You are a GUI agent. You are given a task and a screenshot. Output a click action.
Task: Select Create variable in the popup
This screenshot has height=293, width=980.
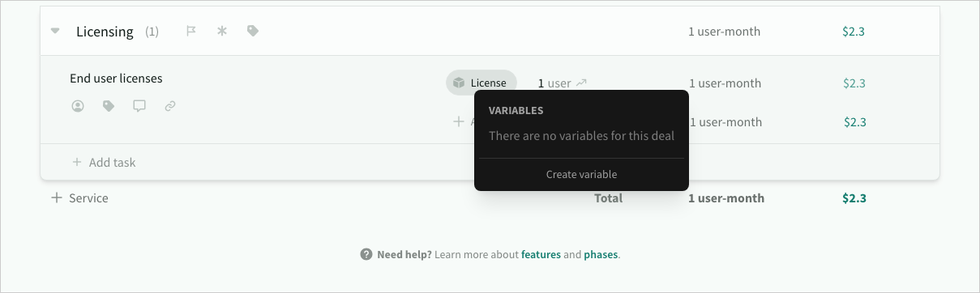coord(581,174)
